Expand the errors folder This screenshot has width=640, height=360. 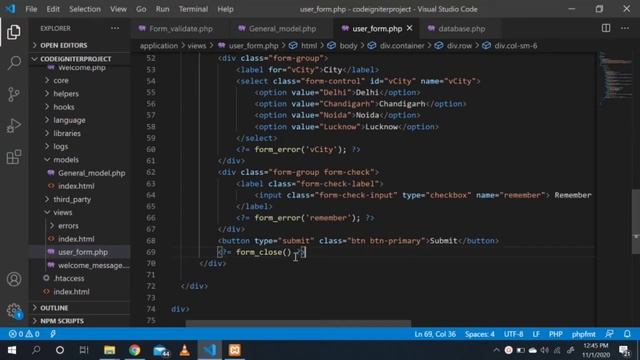[x=68, y=226]
